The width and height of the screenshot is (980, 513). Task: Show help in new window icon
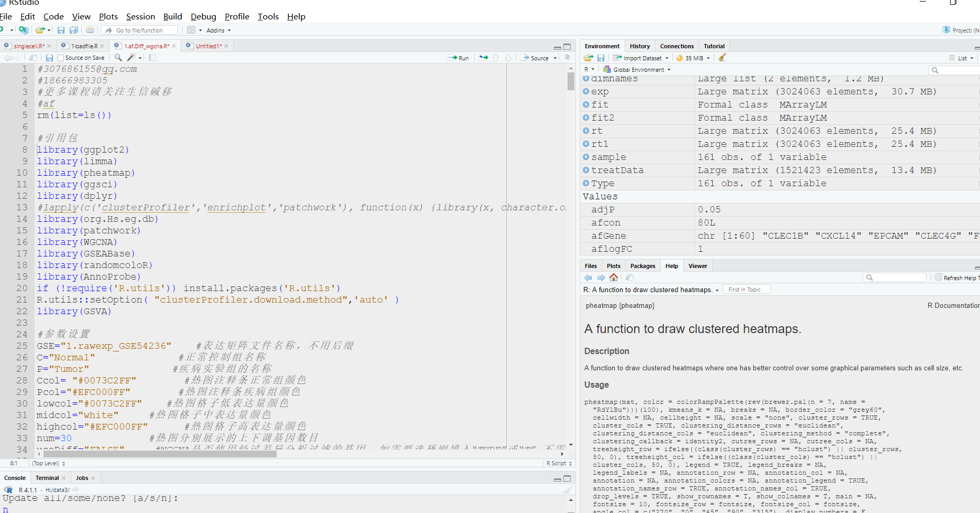[x=629, y=277]
